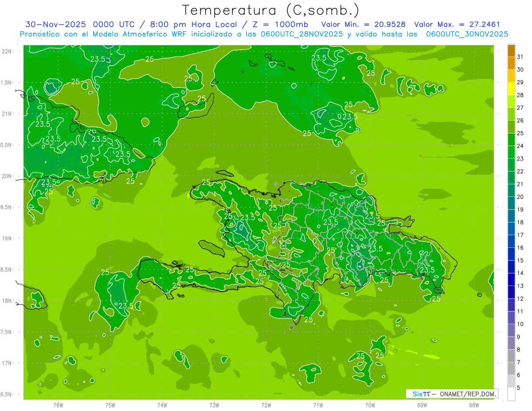Image resolution: width=532 pixels, height=411 pixels.
Task: Click the '73W' longitude axis label
Action: click(214, 405)
